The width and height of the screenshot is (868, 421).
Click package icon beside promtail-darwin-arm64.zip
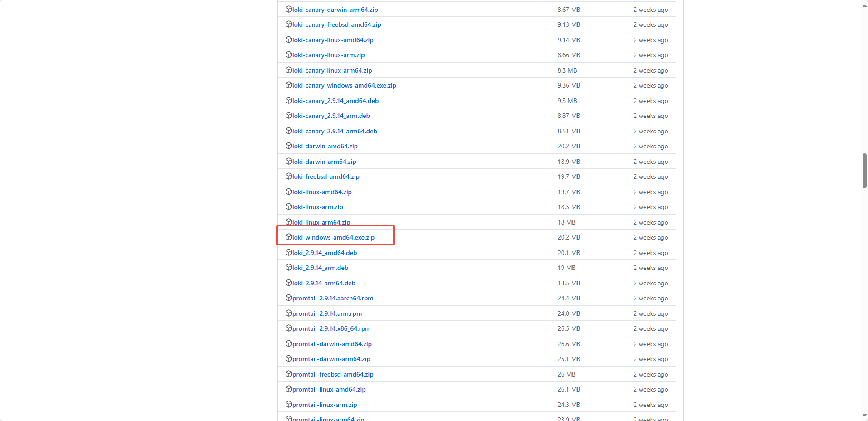click(x=288, y=359)
